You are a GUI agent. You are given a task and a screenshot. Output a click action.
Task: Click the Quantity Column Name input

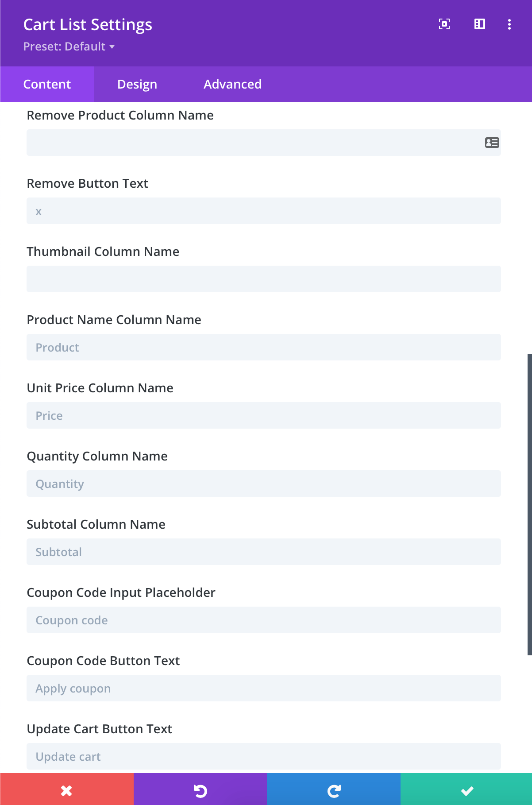click(264, 484)
